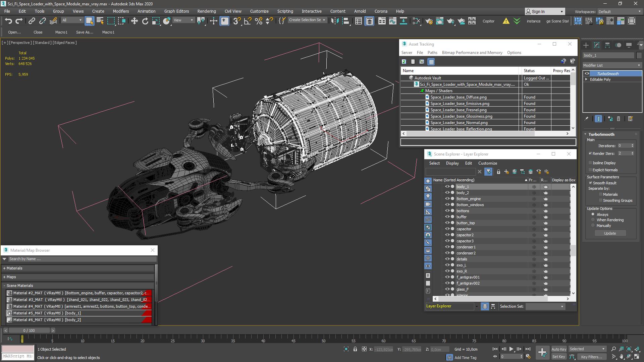
Task: Click the Mirror tool icon
Action: 334,21
